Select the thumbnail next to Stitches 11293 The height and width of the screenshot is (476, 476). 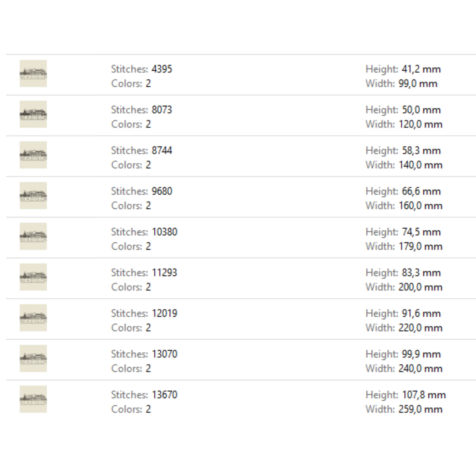coord(33,277)
